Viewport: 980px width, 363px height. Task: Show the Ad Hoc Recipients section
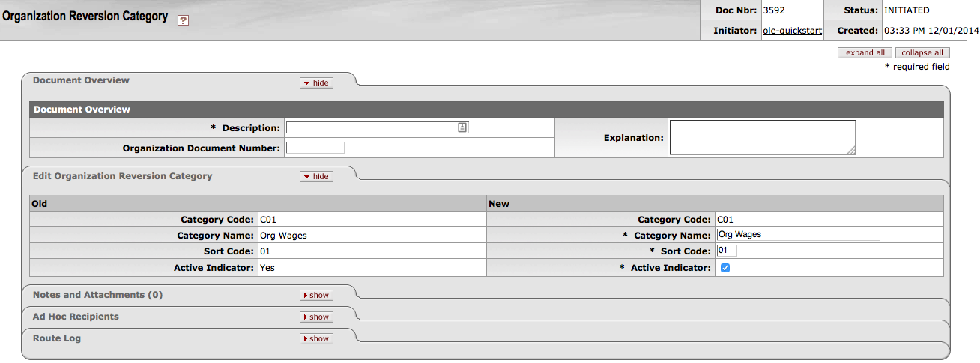[x=316, y=316]
